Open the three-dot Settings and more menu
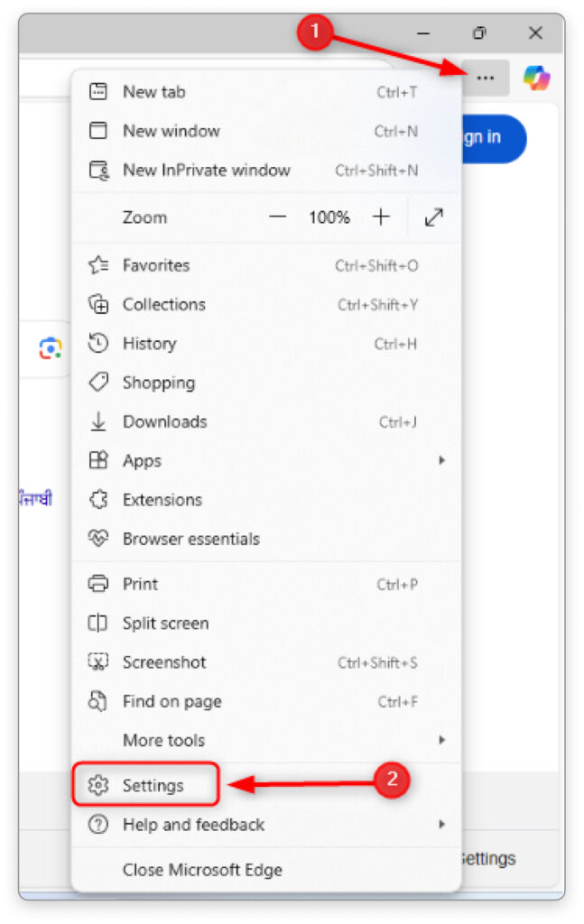Viewport: 584px width, 924px height. tap(486, 79)
